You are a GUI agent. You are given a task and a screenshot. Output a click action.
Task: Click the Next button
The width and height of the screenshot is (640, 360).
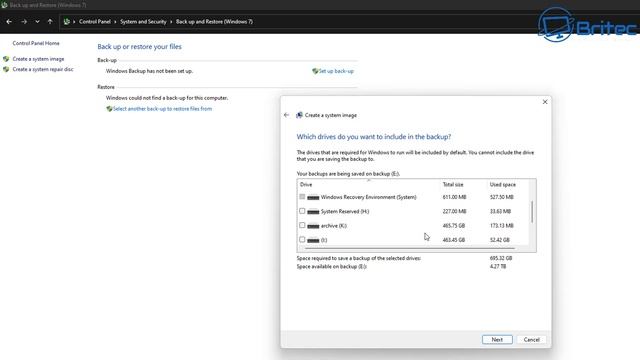[x=497, y=340]
